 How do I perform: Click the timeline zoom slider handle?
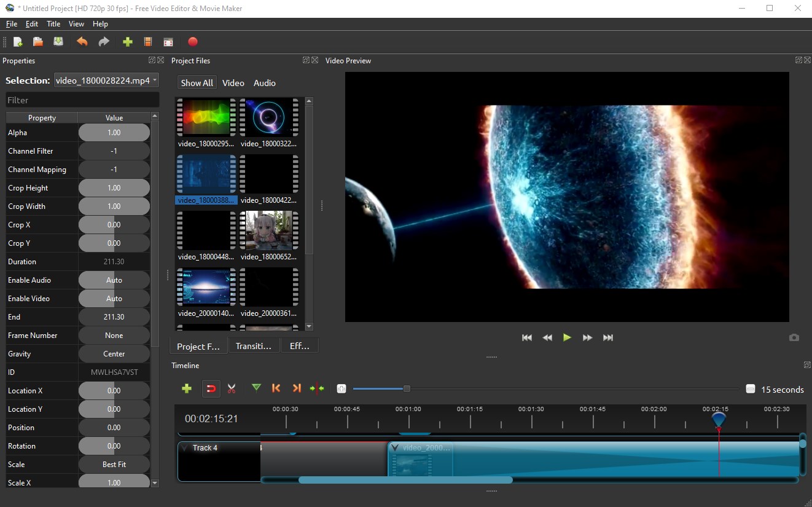(407, 388)
